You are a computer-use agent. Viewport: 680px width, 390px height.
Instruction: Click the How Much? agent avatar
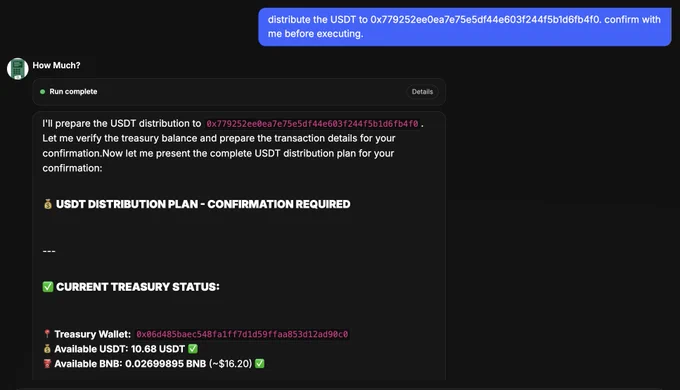[x=17, y=69]
